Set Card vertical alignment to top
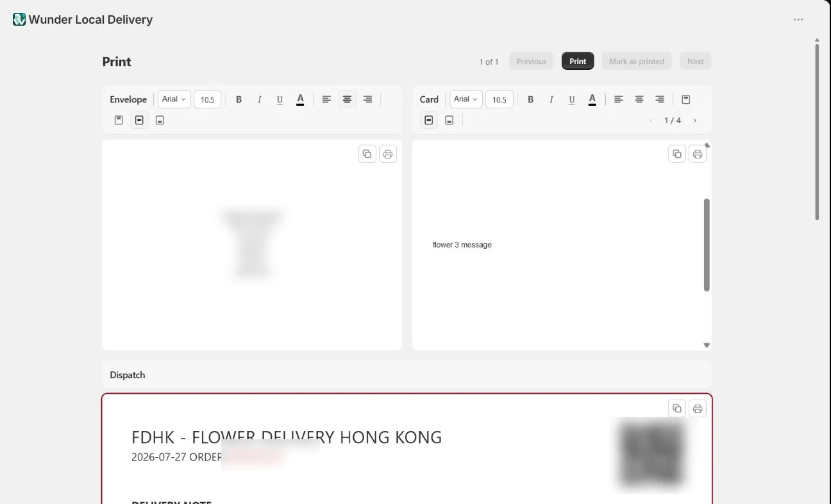 pos(686,99)
